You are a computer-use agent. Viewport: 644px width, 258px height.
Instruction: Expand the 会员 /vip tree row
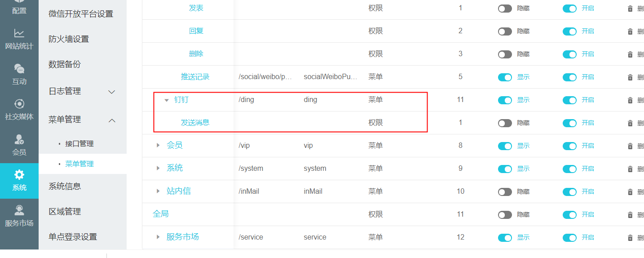click(x=158, y=145)
